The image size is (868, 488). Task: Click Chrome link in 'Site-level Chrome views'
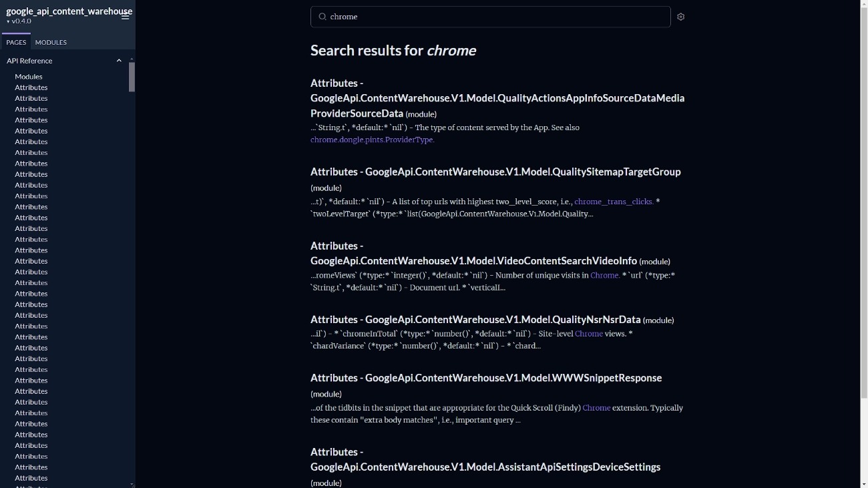click(589, 334)
